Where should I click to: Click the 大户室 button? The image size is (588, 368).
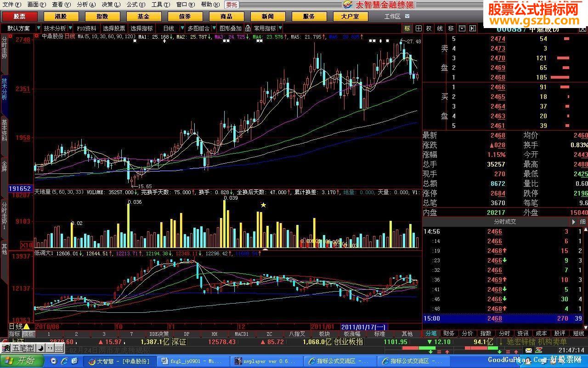point(350,16)
